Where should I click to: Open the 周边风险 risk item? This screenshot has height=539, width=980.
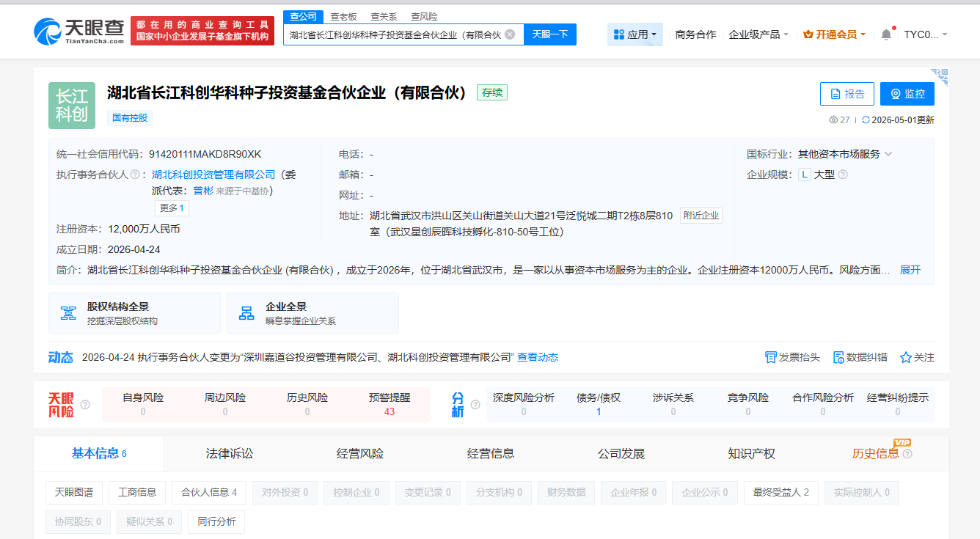point(225,404)
